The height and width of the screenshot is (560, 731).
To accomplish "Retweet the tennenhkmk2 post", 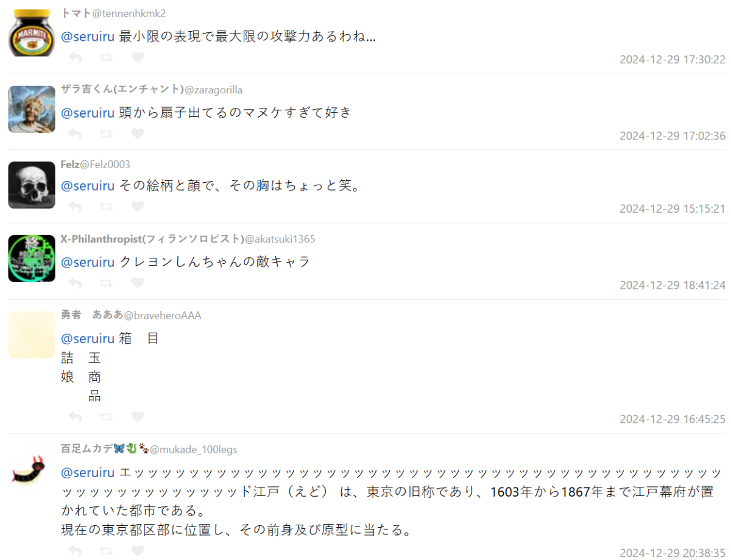I will tap(106, 57).
